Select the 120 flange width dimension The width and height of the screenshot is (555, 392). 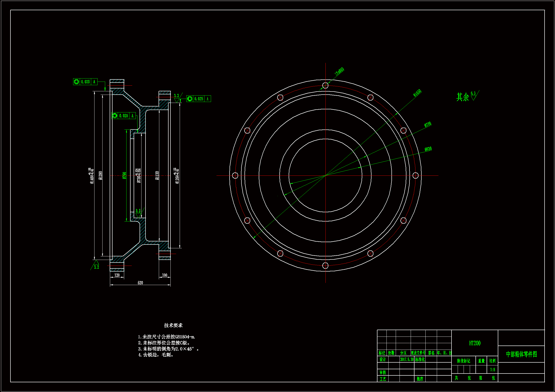tap(117, 275)
